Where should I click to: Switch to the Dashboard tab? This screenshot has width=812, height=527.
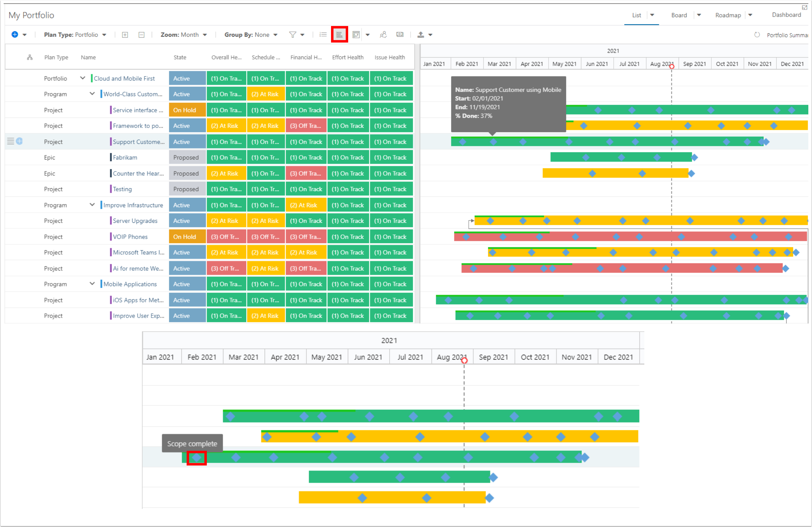786,15
